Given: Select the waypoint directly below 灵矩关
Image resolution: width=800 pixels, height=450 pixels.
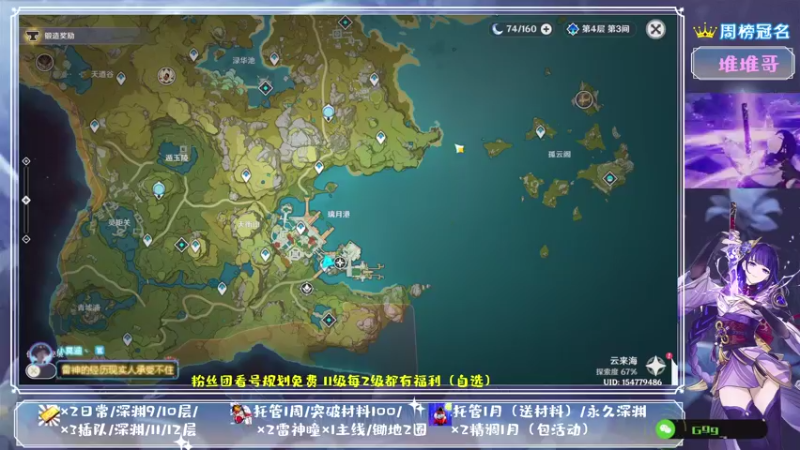Looking at the screenshot, I should (147, 240).
